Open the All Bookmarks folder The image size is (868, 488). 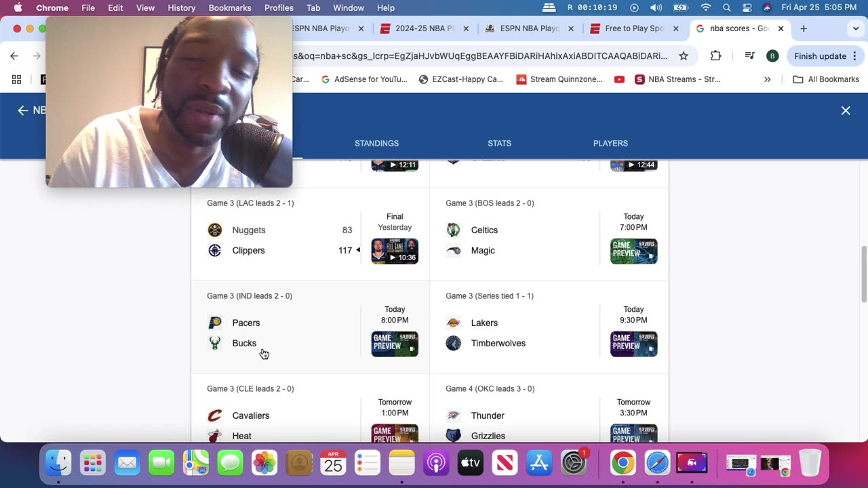click(x=826, y=79)
